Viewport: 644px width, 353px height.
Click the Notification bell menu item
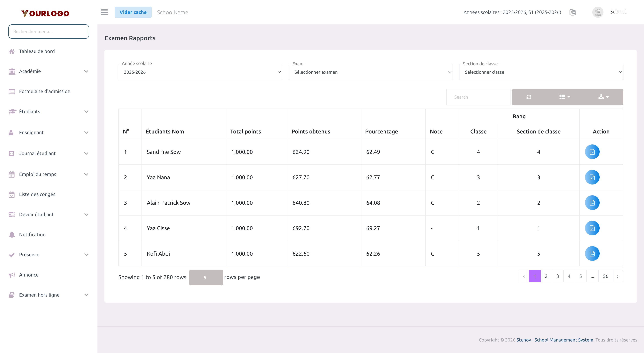(32, 234)
